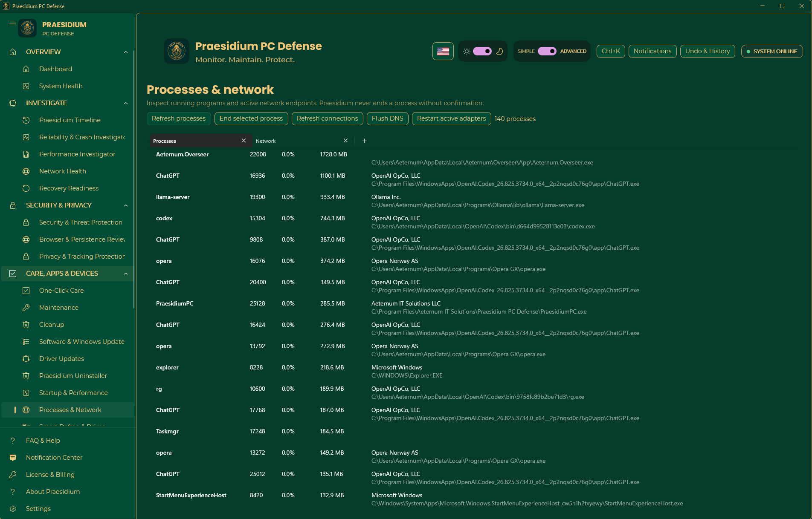Open Notifications in the header

pos(652,51)
